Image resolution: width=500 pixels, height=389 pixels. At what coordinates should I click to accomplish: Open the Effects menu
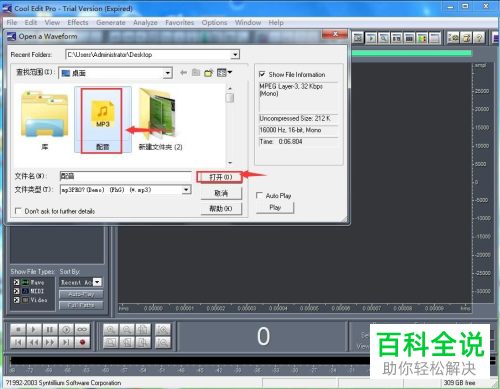pos(78,23)
